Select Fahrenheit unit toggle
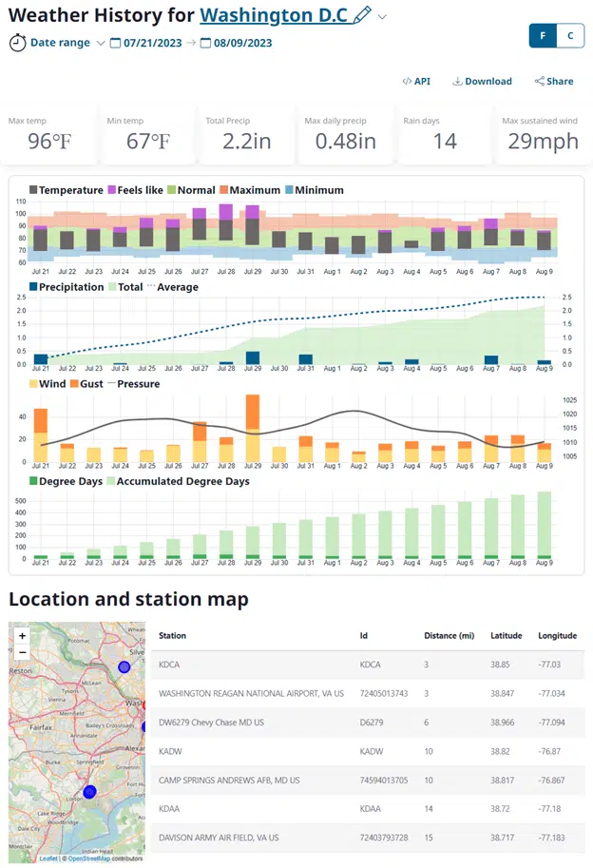Screen dimensions: 593x868 [543, 35]
